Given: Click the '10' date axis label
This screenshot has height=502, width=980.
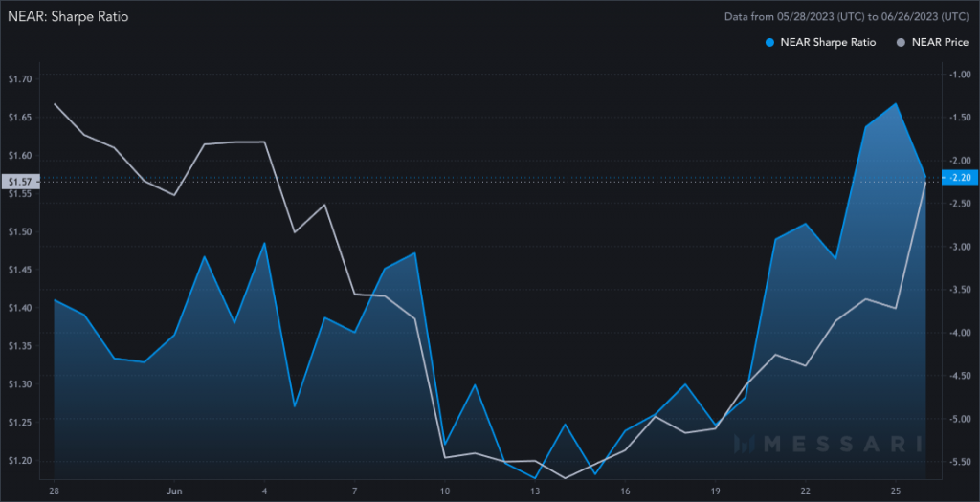Looking at the screenshot, I should (x=445, y=491).
